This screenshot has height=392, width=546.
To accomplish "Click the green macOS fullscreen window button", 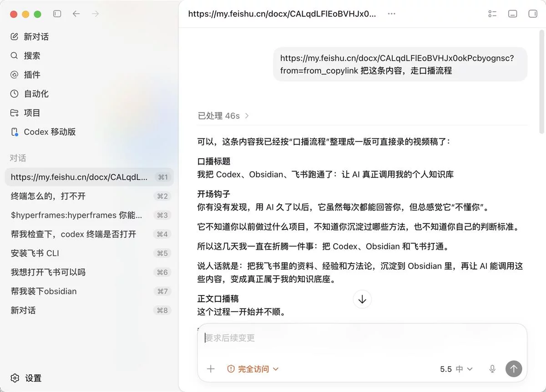I will pos(37,14).
